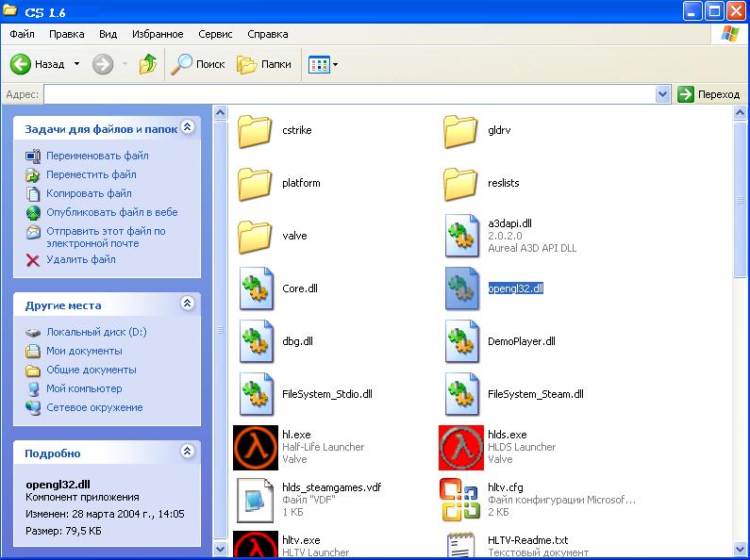
Task: Click Опубликовать файл в вебе link
Action: pyautogui.click(x=112, y=212)
